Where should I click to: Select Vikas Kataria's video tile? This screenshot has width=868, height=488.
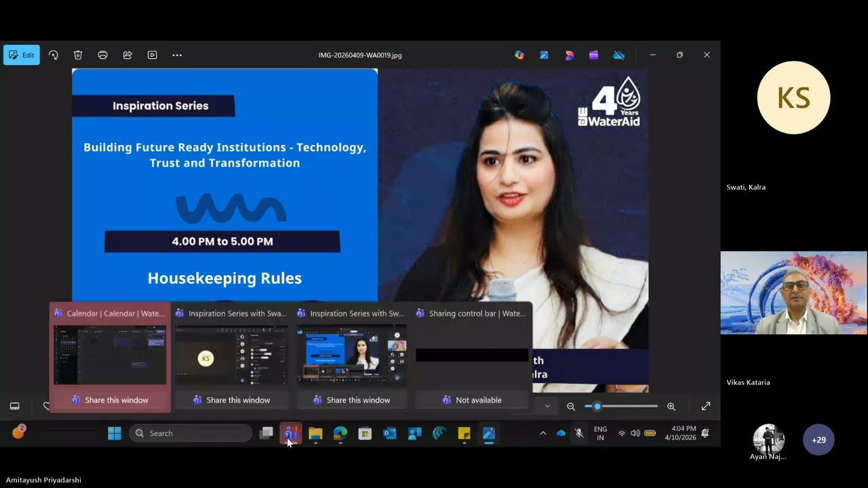[793, 293]
